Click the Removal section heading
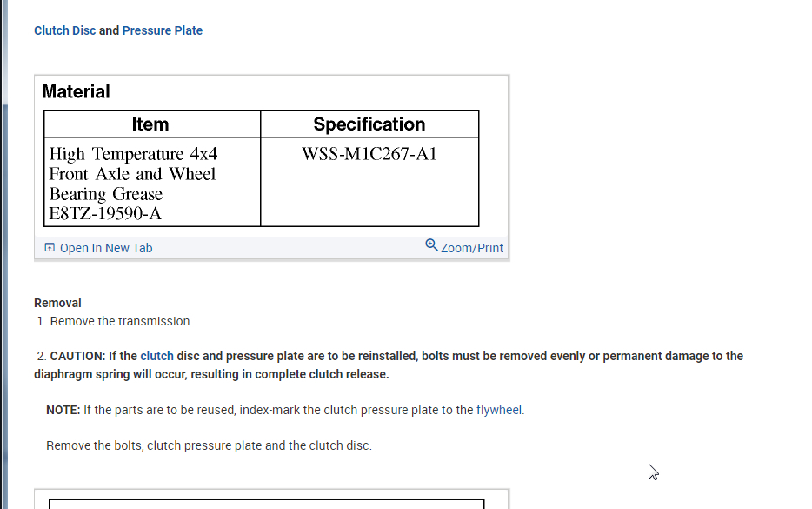The height and width of the screenshot is (509, 812). coord(58,303)
